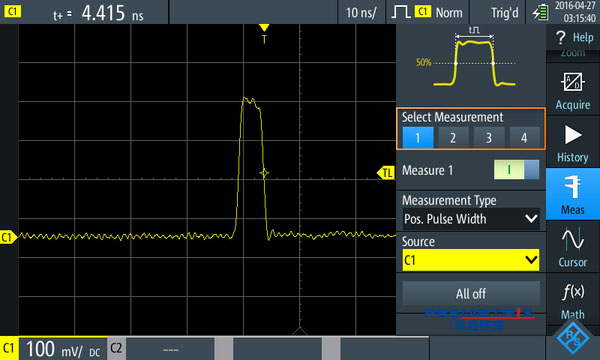Click the battery charging status icon
600x360 pixels.
tap(540, 13)
